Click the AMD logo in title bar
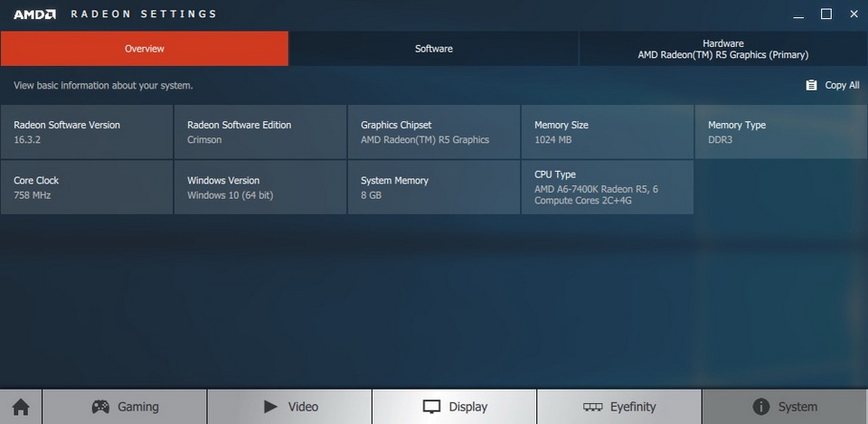The height and width of the screenshot is (424, 868). point(35,14)
